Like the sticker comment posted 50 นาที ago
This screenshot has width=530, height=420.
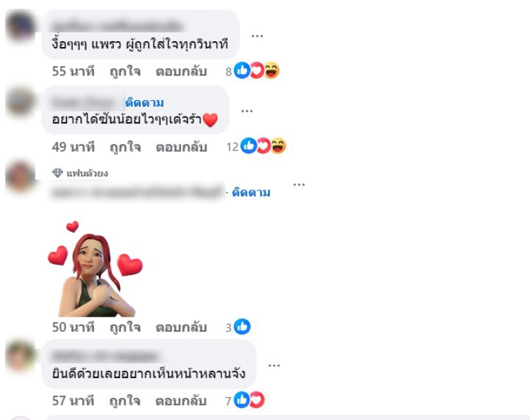tap(125, 327)
